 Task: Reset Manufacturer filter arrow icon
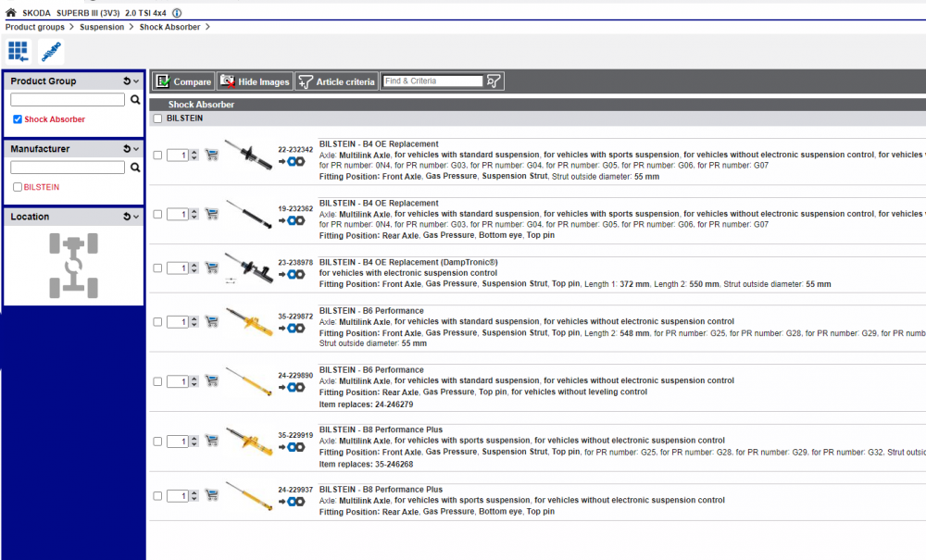(x=126, y=149)
